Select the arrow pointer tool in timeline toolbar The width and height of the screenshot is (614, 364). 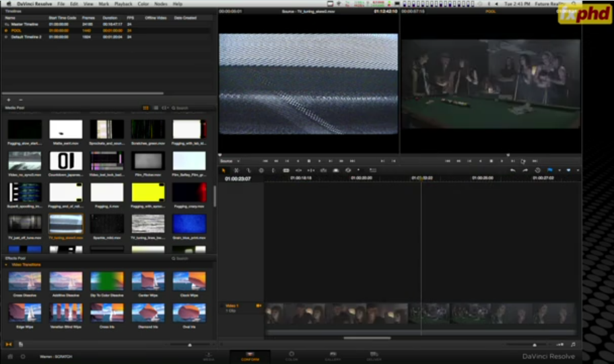coord(224,170)
